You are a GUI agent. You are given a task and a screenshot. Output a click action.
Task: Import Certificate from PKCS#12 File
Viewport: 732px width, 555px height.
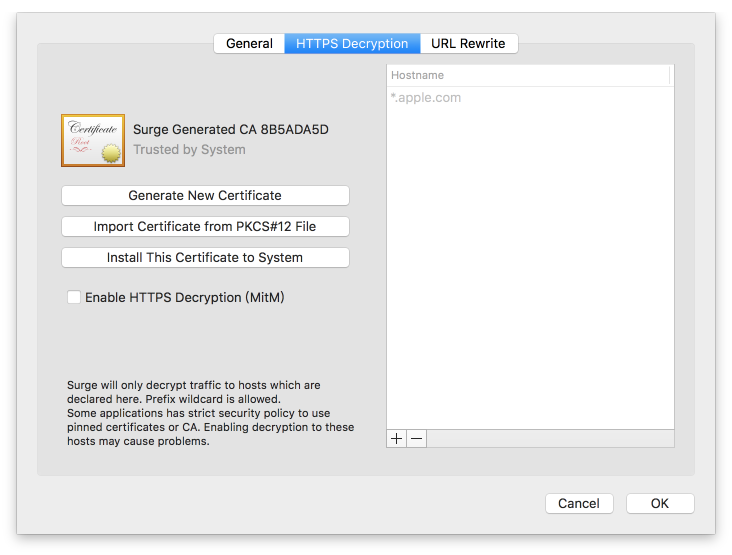coord(205,226)
